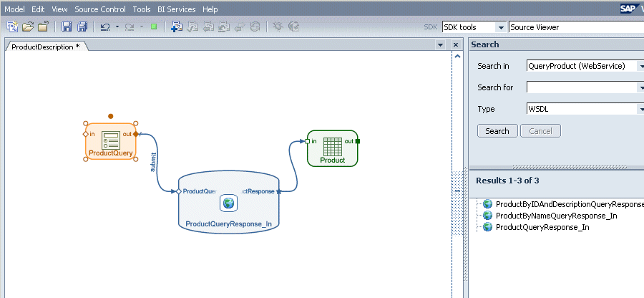This screenshot has width=644, height=298.
Task: Click the ProductQueryResponse_In service globe icon
Action: click(x=228, y=203)
